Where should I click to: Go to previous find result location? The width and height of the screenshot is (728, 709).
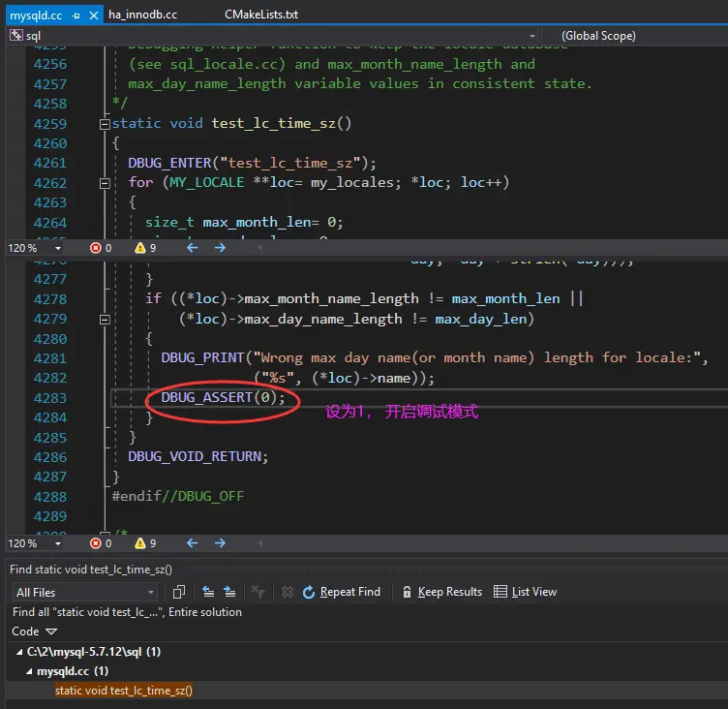208,592
